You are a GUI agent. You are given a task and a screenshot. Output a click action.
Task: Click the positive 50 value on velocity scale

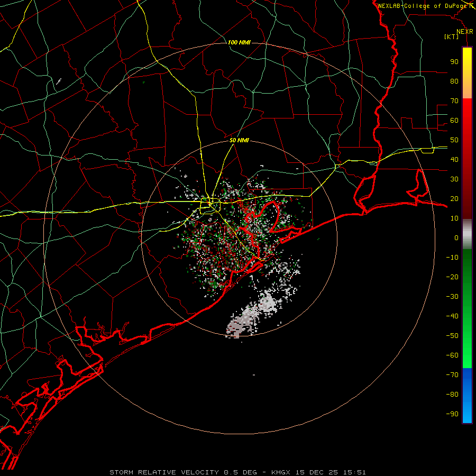454,140
